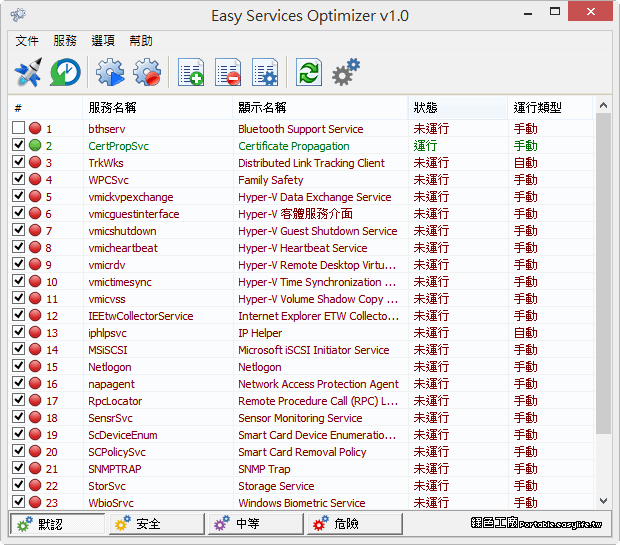Click the app logo in title bar
Viewport: 620px width, 545px height.
point(18,15)
